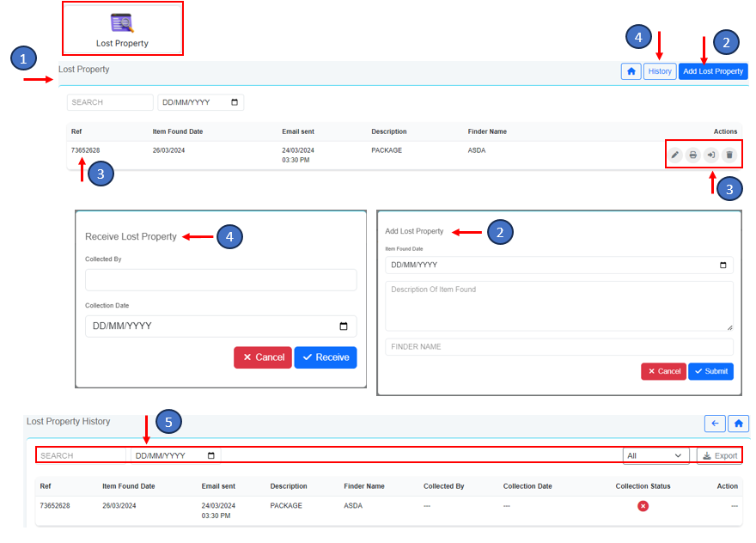This screenshot has height=543, width=756.
Task: Click the red collection status icon
Action: click(643, 506)
